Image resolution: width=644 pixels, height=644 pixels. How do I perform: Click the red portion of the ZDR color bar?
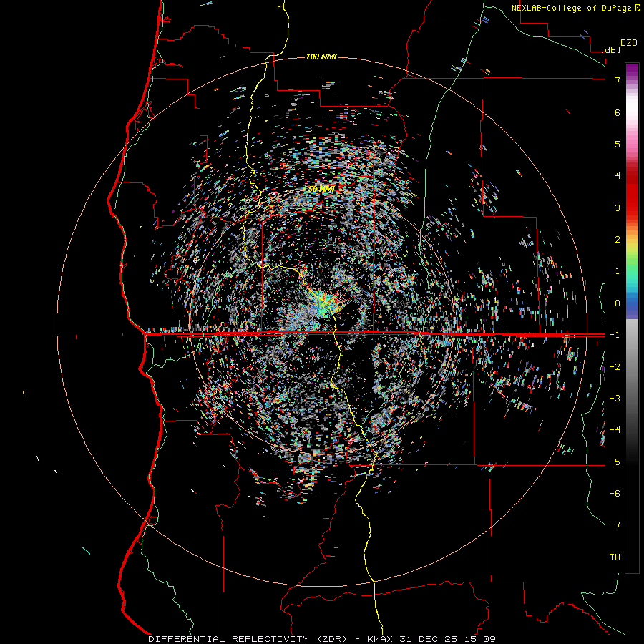(x=632, y=193)
